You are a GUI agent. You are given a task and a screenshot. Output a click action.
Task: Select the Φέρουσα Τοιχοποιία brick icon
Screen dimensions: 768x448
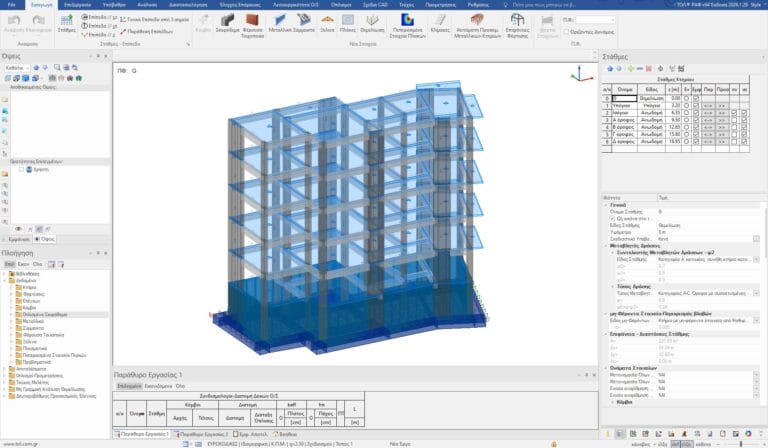252,25
